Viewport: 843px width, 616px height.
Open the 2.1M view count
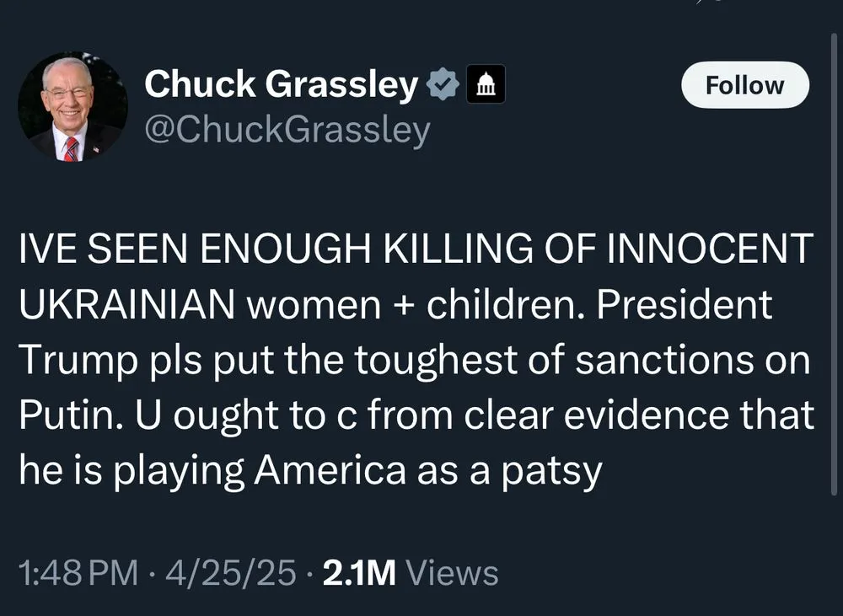tap(359, 573)
